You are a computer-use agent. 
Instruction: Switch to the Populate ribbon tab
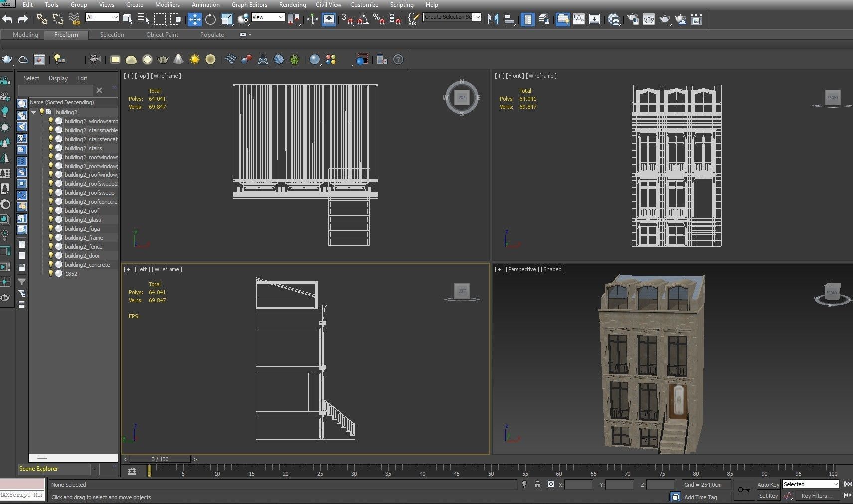pyautogui.click(x=212, y=35)
